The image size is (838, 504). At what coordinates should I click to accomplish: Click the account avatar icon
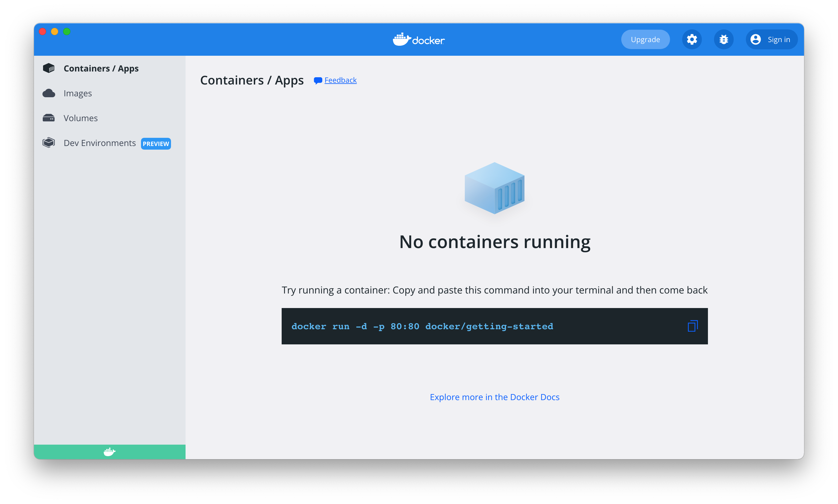coord(756,39)
